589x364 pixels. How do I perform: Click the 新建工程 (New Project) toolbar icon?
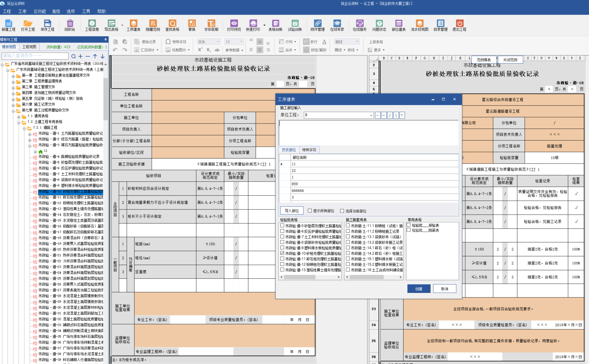(8, 24)
